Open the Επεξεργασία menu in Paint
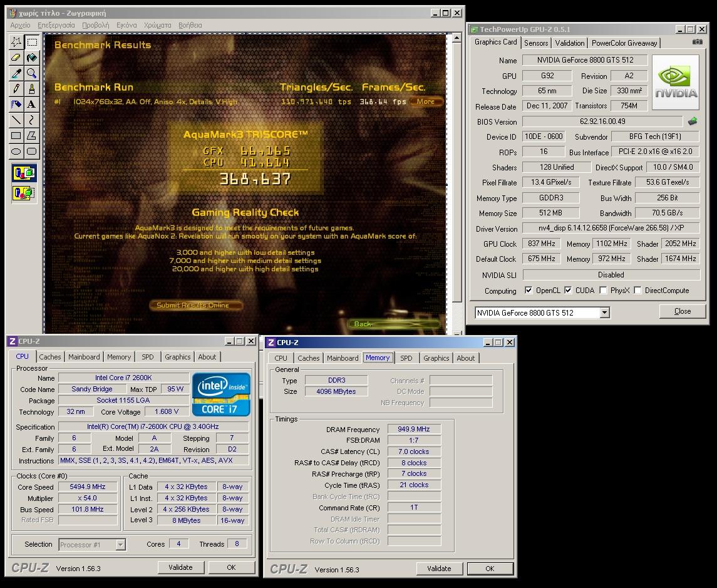This screenshot has height=588, width=717. [56, 25]
